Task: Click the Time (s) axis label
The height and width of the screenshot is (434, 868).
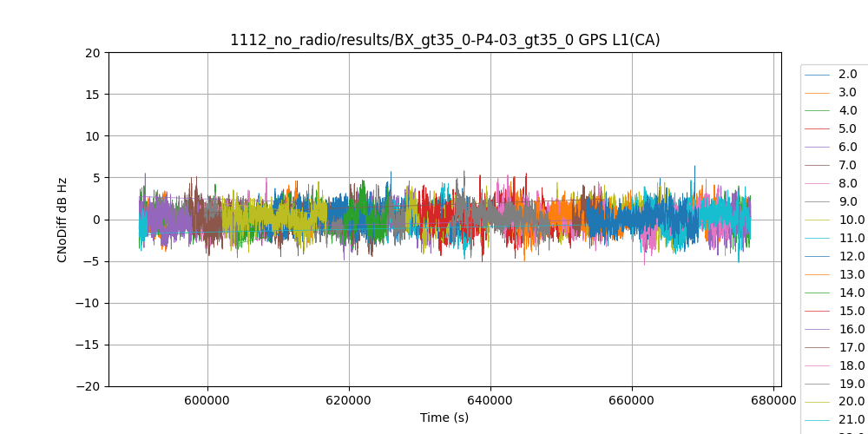Action: (444, 418)
